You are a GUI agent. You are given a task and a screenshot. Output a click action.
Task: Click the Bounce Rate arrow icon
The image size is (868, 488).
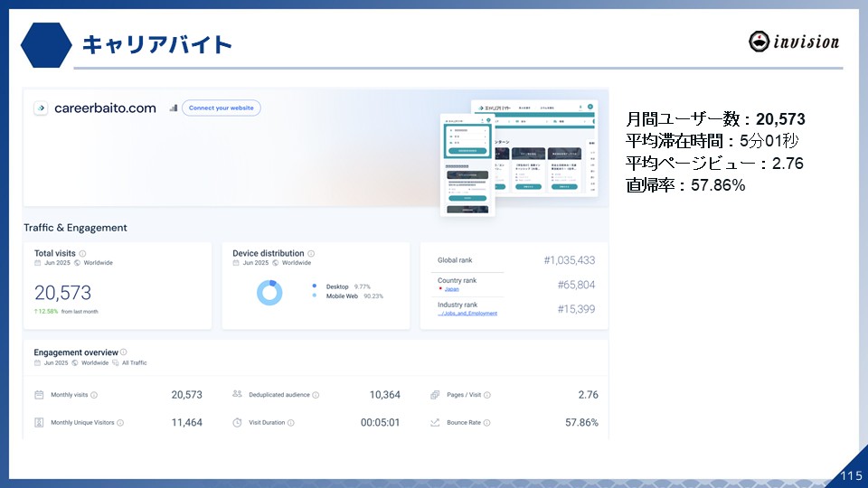(435, 422)
